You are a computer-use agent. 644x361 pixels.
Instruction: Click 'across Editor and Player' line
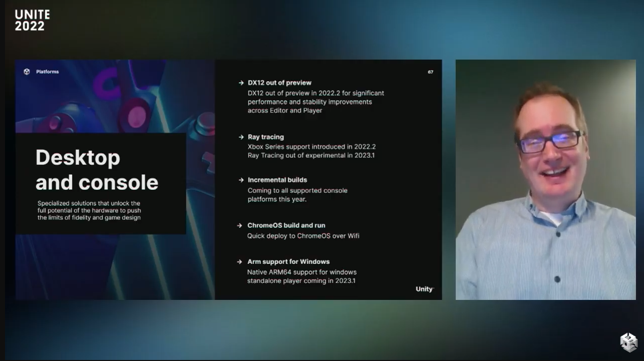(x=285, y=111)
